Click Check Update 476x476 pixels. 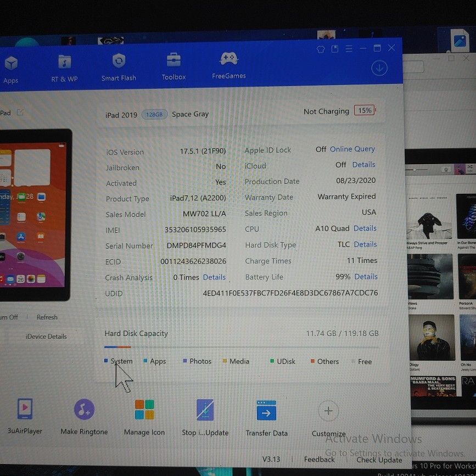[379, 460]
